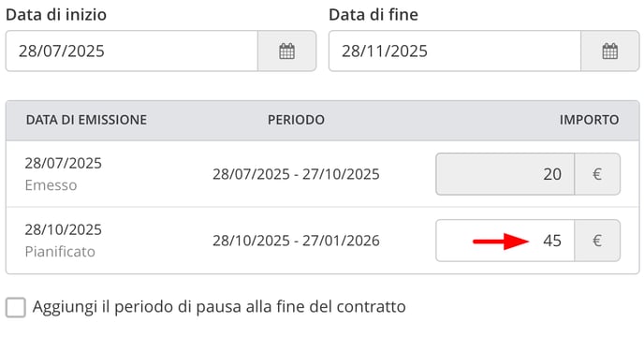644x337 pixels.
Task: Click euro symbol beside the 20 amount
Action: (x=597, y=174)
